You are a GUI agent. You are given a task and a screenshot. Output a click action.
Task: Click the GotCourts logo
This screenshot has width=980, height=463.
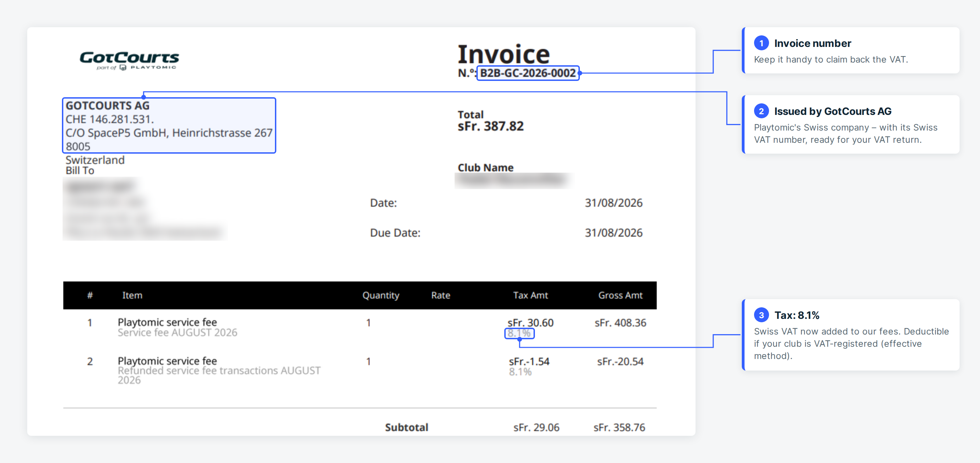point(129,61)
